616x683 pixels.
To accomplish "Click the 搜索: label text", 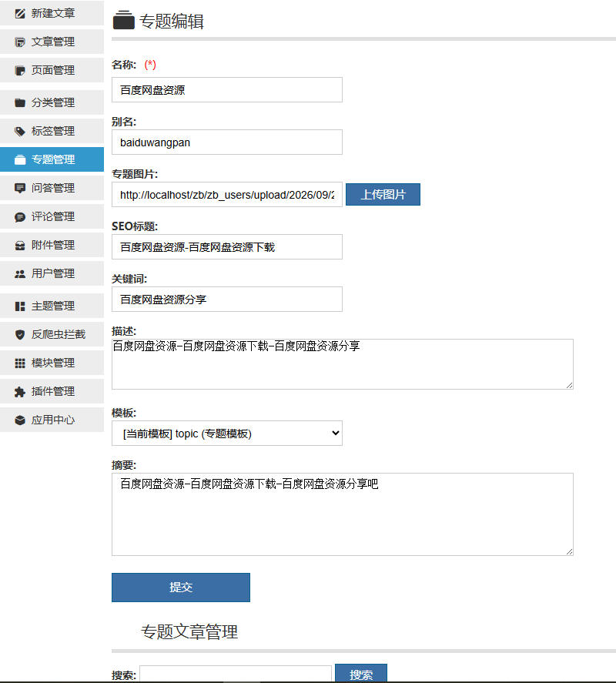I will (124, 675).
